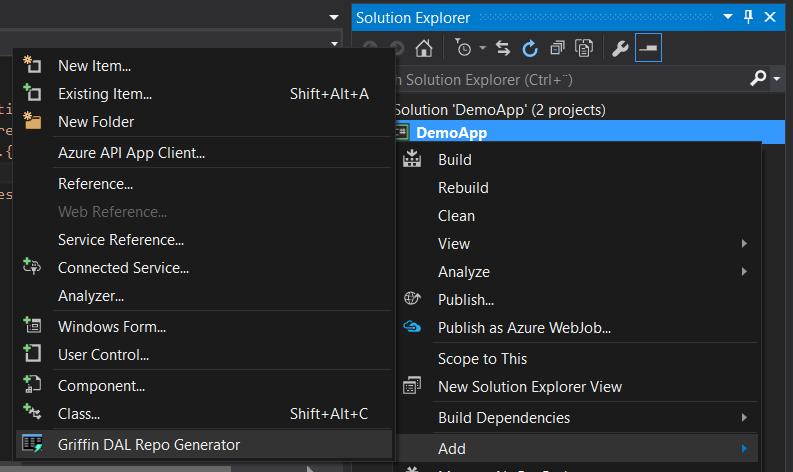Click the Azure WebJob cloud icon

pyautogui.click(x=412, y=327)
